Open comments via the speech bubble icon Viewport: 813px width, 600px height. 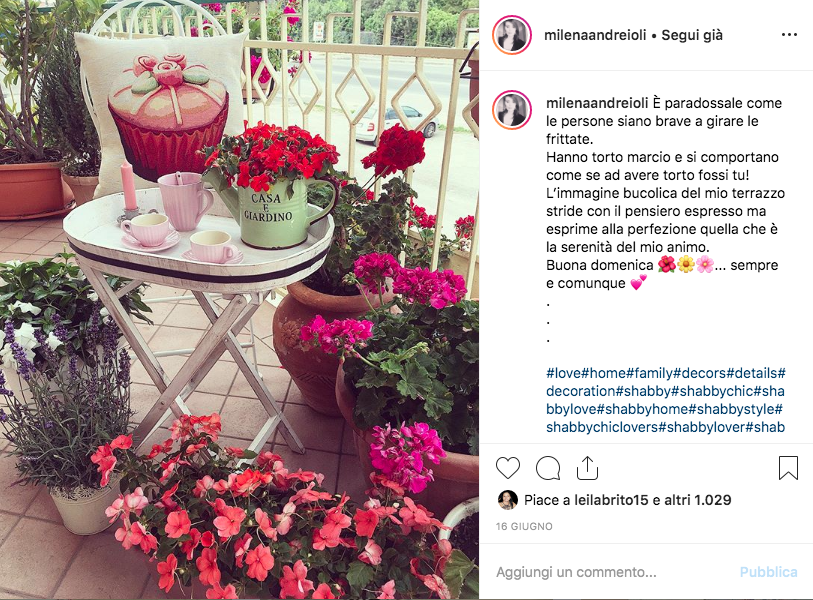pyautogui.click(x=548, y=468)
